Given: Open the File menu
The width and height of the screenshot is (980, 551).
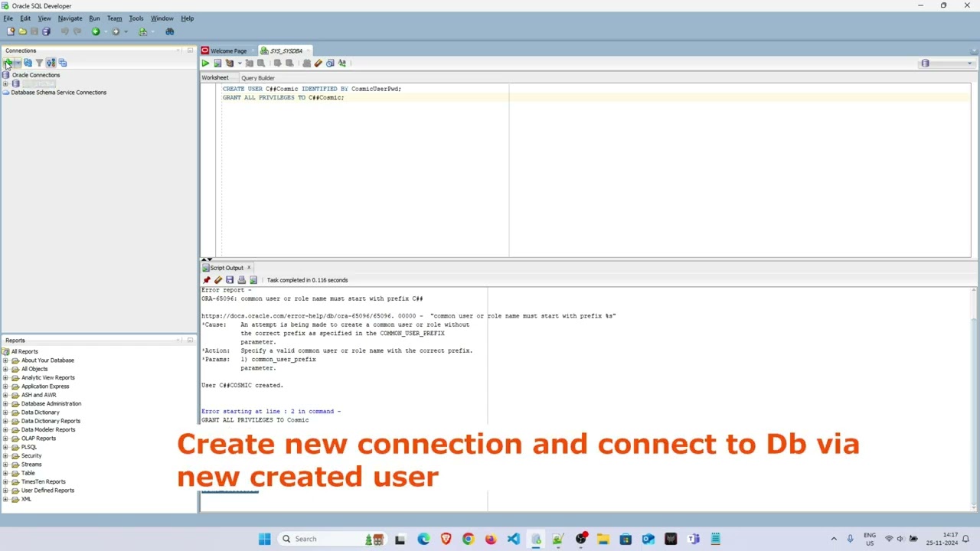Looking at the screenshot, I should tap(8, 18).
